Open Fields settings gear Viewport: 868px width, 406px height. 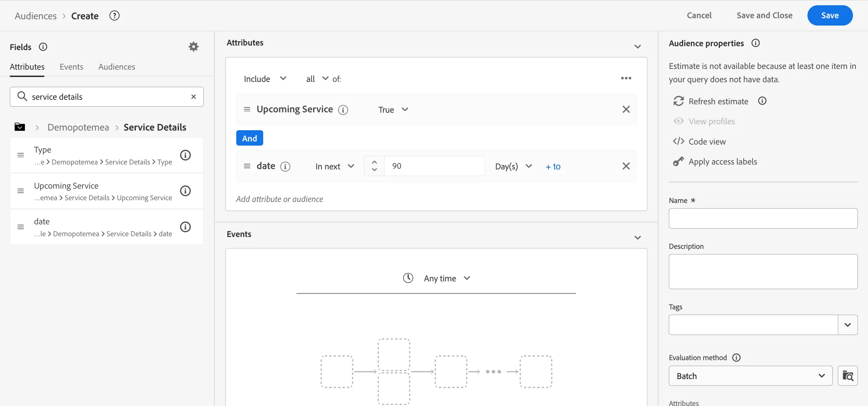(194, 47)
